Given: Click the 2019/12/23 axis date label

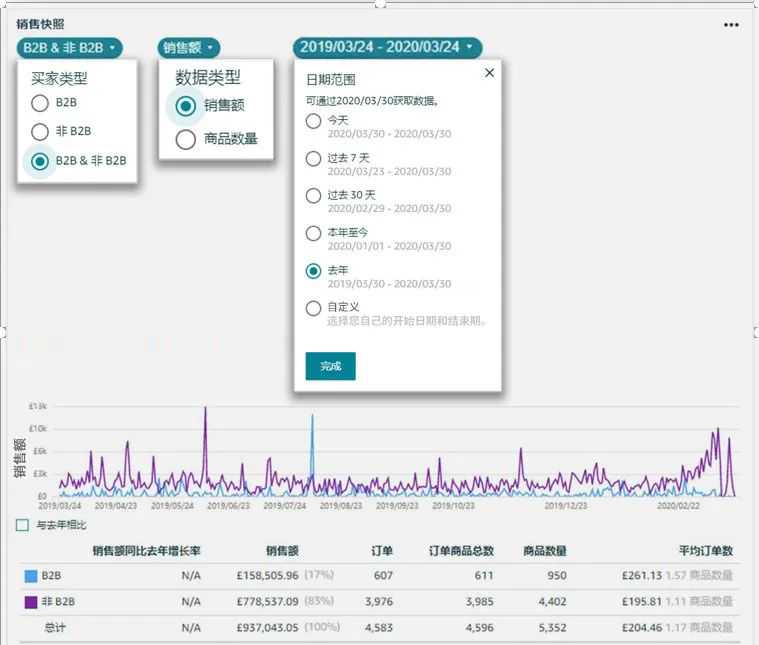Looking at the screenshot, I should tap(566, 506).
